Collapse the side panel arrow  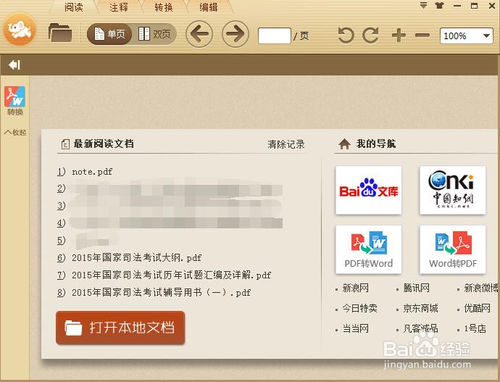pyautogui.click(x=14, y=65)
